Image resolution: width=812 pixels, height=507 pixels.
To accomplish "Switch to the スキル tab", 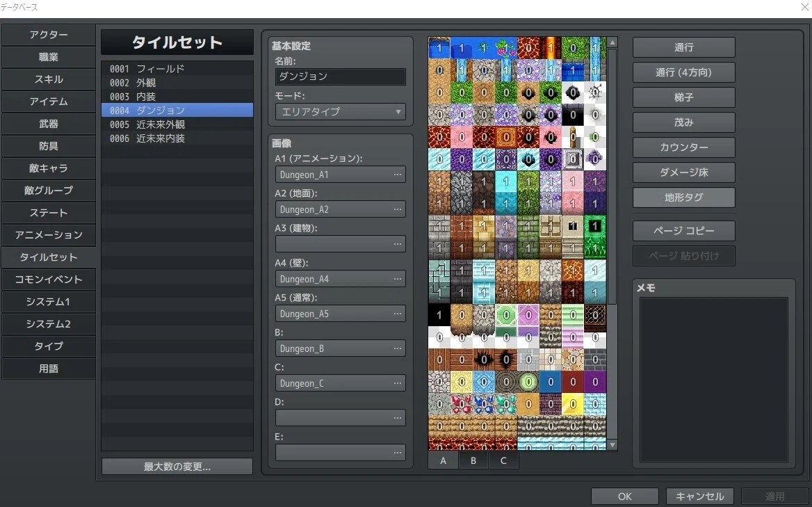I will [x=49, y=79].
